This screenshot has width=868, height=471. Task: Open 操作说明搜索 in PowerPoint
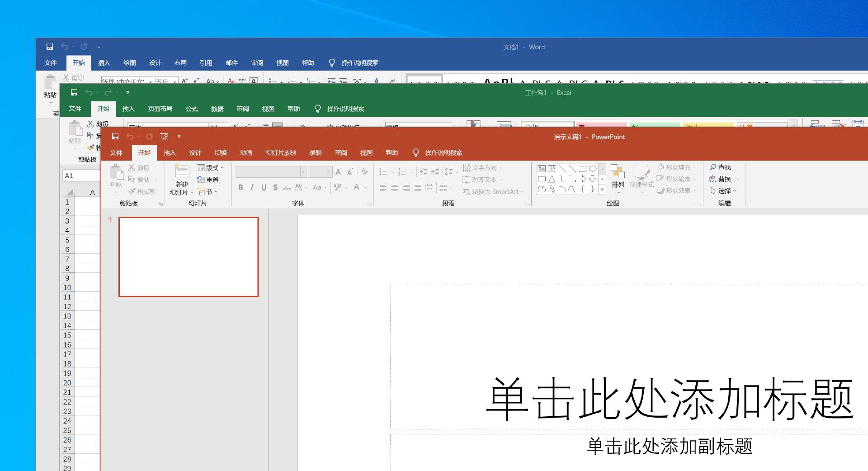444,152
